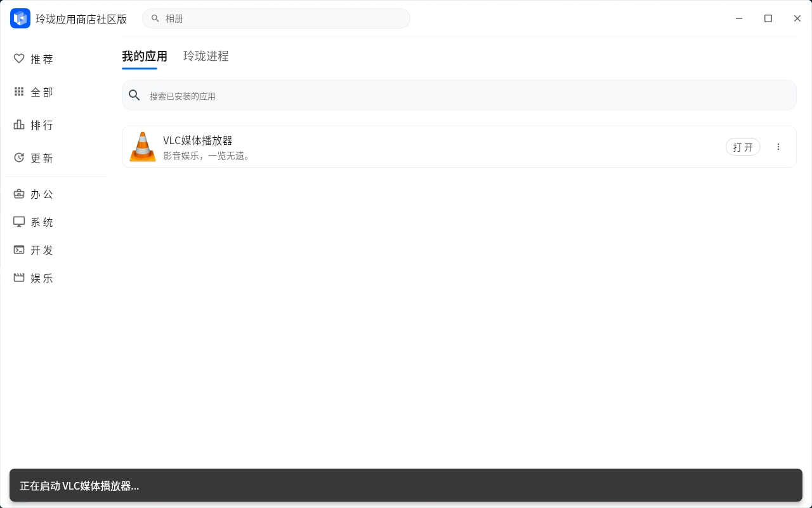Click the grid icon for 全部
This screenshot has height=508, width=812.
point(19,91)
